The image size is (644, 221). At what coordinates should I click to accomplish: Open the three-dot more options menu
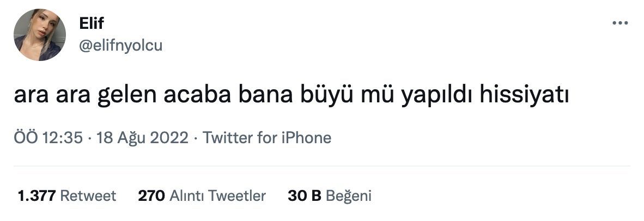coord(620,23)
